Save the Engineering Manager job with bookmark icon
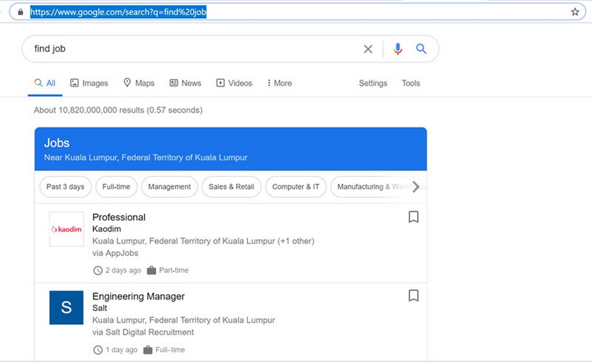The image size is (592, 364). click(413, 295)
